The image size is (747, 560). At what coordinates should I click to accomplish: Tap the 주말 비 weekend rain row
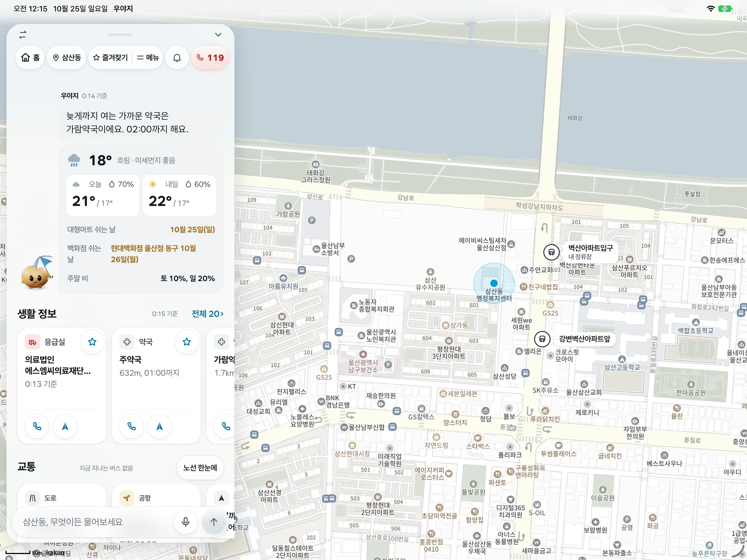point(141,278)
